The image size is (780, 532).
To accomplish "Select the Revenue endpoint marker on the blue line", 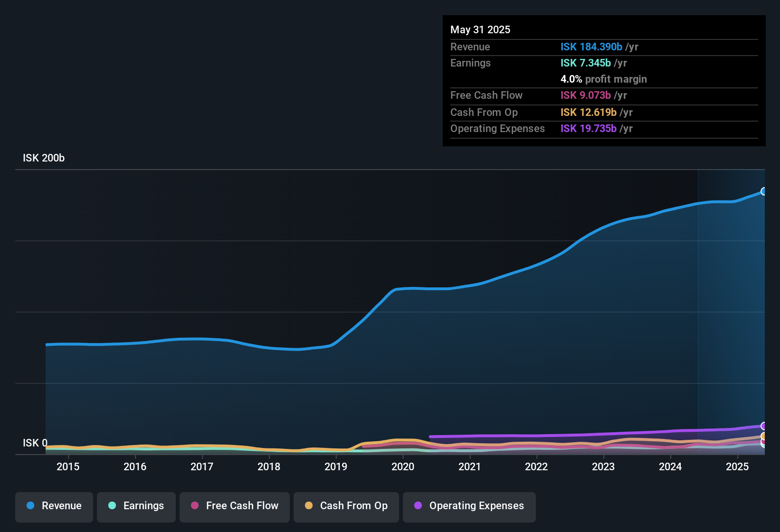I will point(764,191).
